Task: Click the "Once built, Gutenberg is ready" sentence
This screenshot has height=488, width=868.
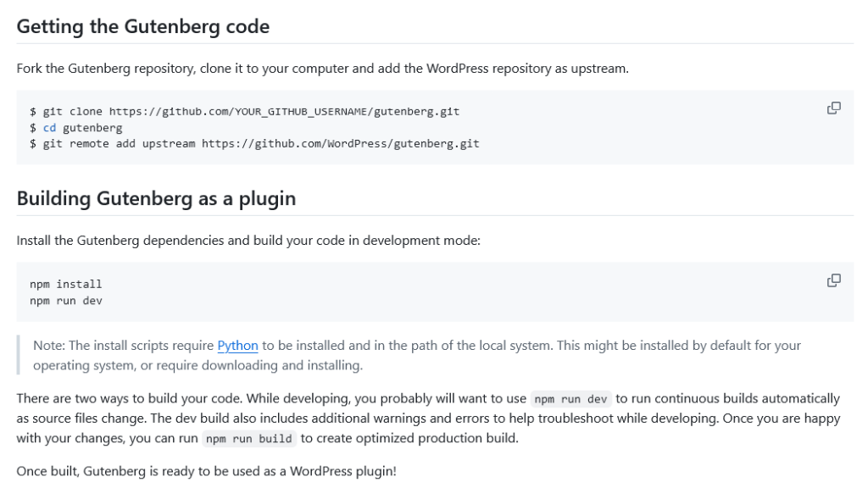Action: tap(206, 471)
